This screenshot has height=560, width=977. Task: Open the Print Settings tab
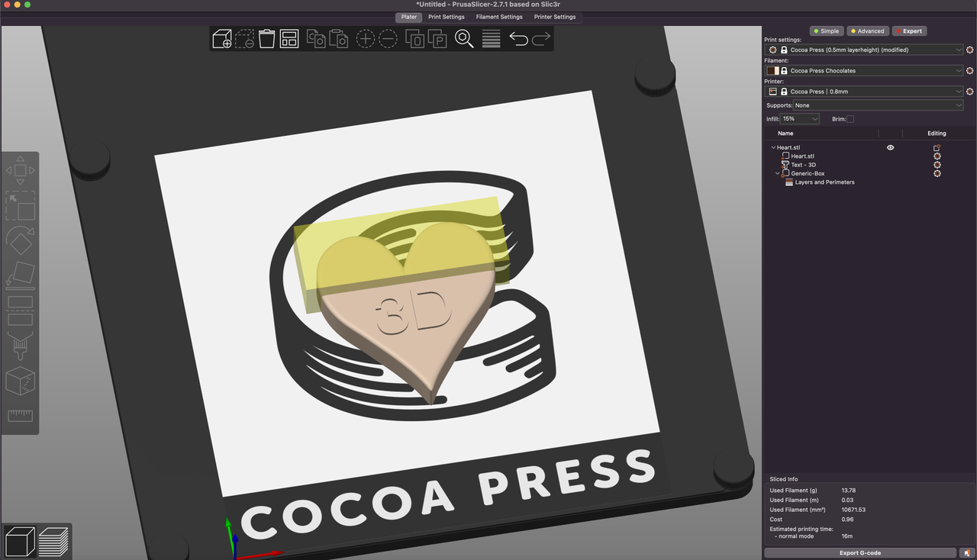click(x=446, y=17)
